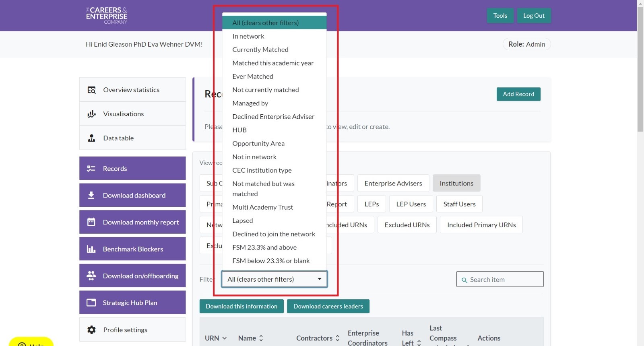The image size is (644, 346).
Task: Click Download careers leaders button
Action: pyautogui.click(x=328, y=307)
